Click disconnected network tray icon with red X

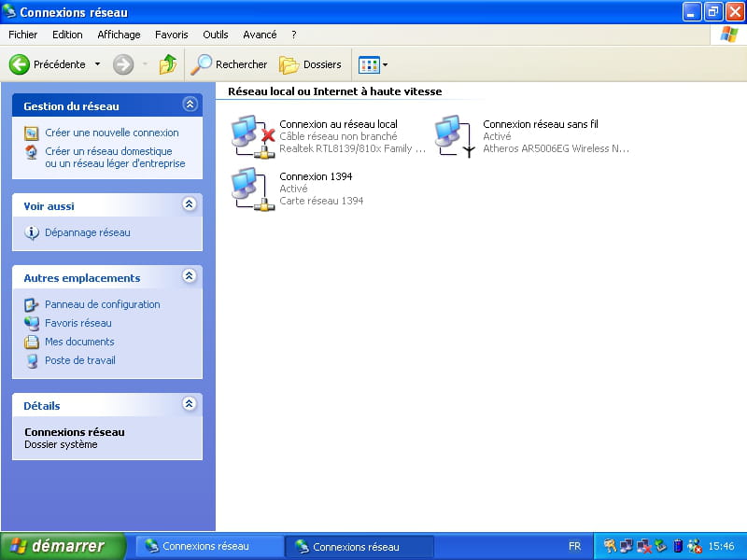(643, 546)
